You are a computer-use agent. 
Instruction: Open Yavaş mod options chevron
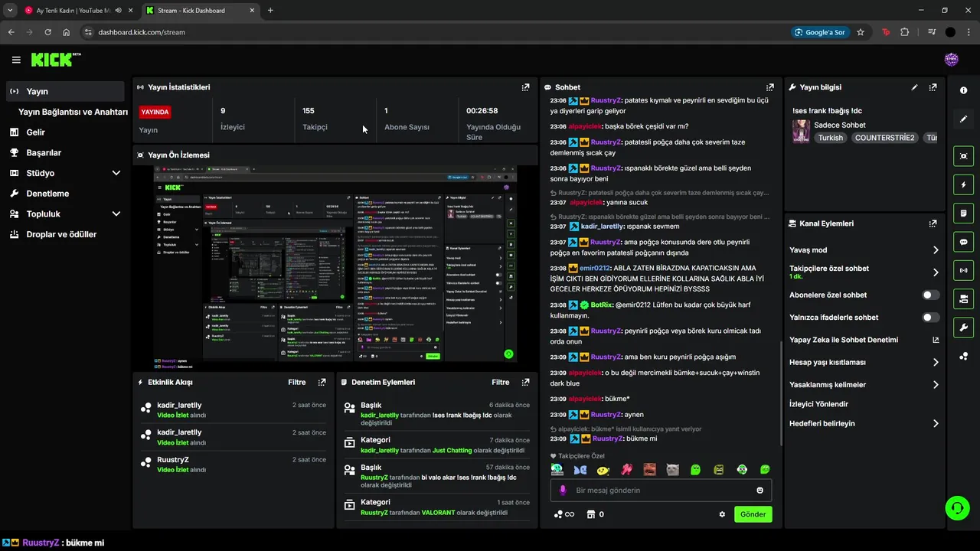coord(935,250)
